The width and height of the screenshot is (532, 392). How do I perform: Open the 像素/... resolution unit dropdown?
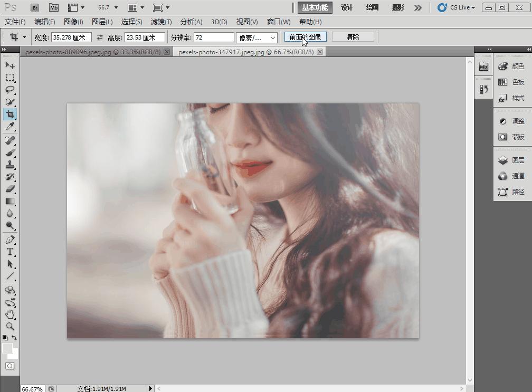point(256,37)
